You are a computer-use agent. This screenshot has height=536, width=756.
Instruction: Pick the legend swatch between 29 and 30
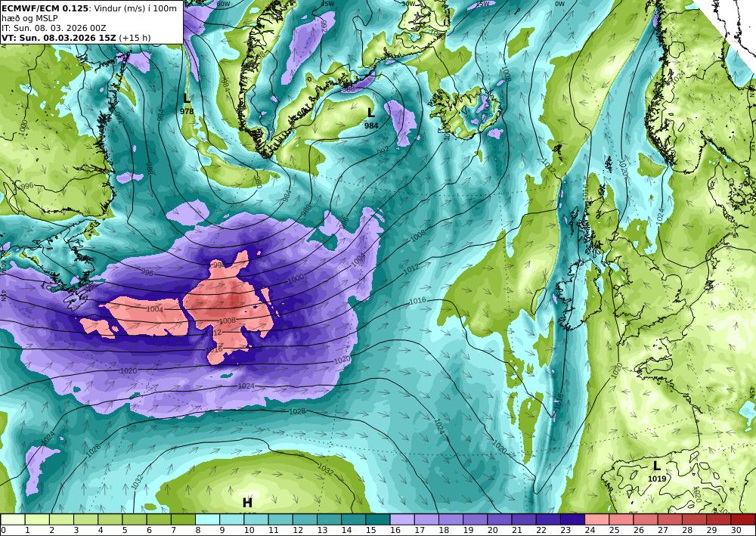[x=719, y=519]
